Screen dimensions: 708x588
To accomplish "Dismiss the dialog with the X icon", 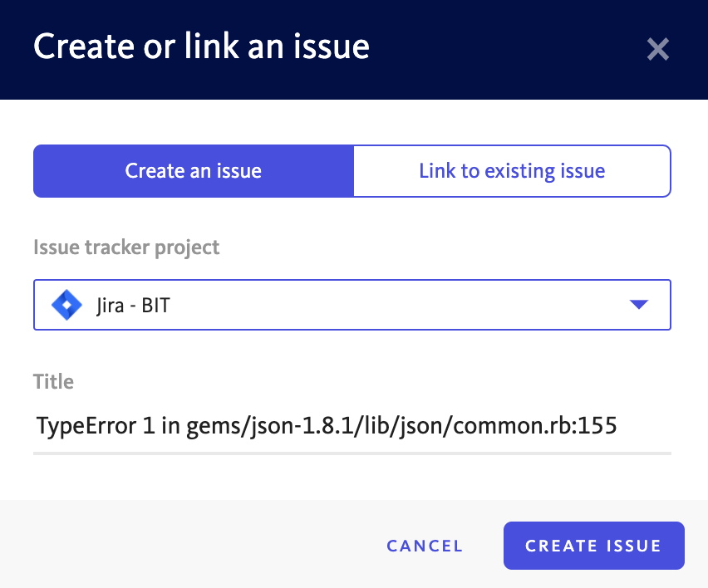I will pos(657,49).
